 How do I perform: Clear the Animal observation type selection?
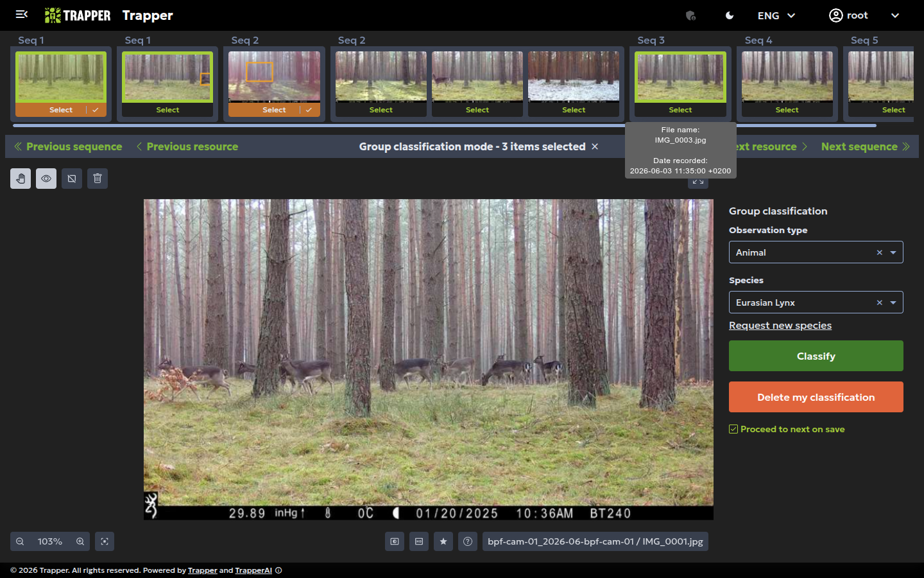coord(880,252)
